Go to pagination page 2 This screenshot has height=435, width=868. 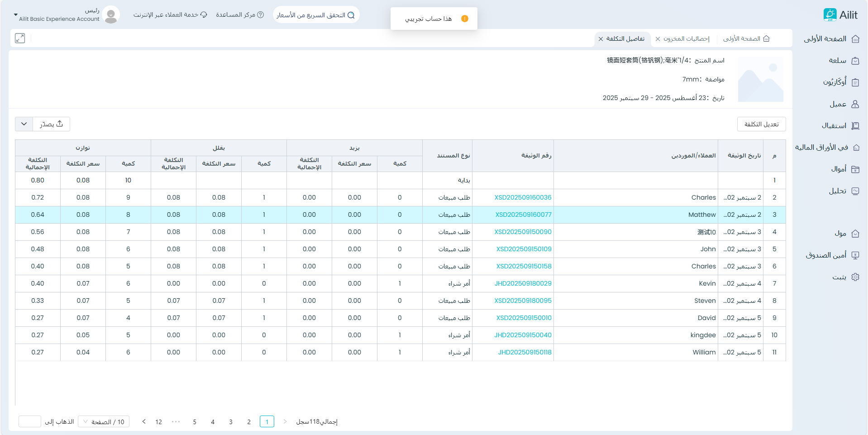point(249,422)
